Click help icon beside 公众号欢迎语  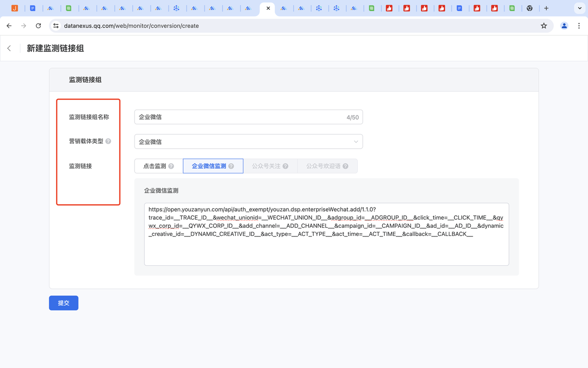click(x=345, y=166)
